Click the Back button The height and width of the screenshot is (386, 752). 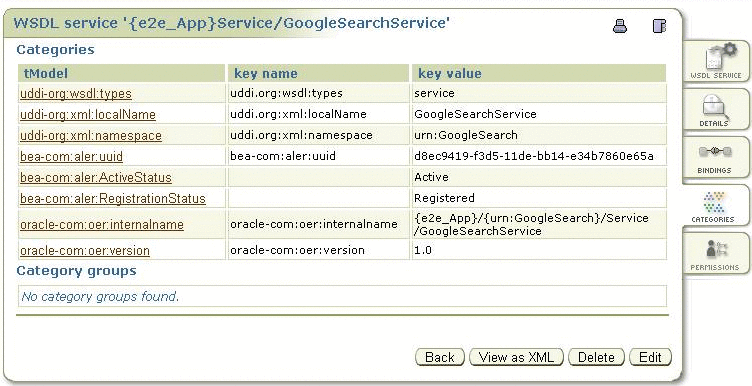440,357
